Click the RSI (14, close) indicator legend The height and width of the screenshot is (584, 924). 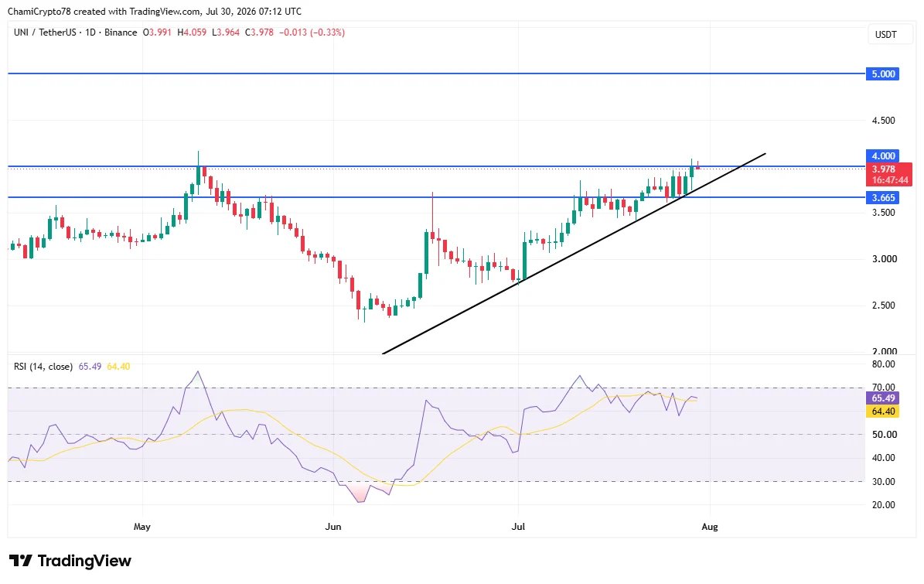[x=43, y=367]
